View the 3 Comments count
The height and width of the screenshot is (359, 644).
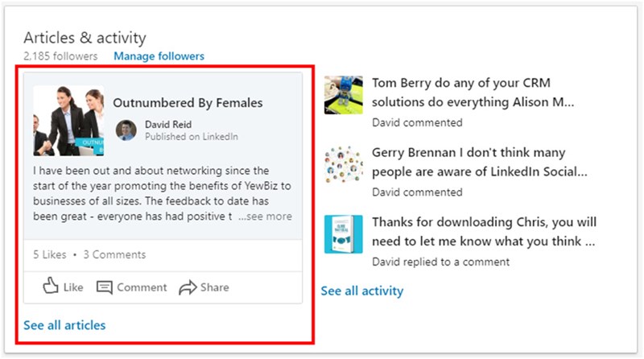[x=114, y=254]
